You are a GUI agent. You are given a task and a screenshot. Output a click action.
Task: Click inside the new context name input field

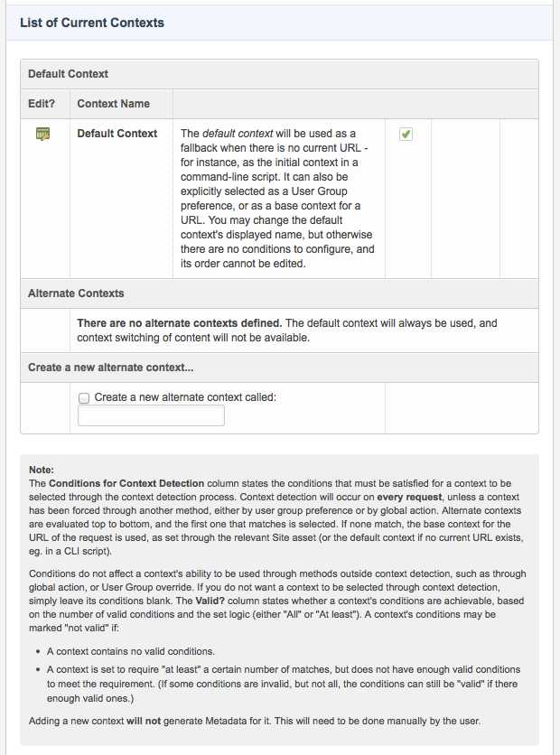[x=150, y=415]
